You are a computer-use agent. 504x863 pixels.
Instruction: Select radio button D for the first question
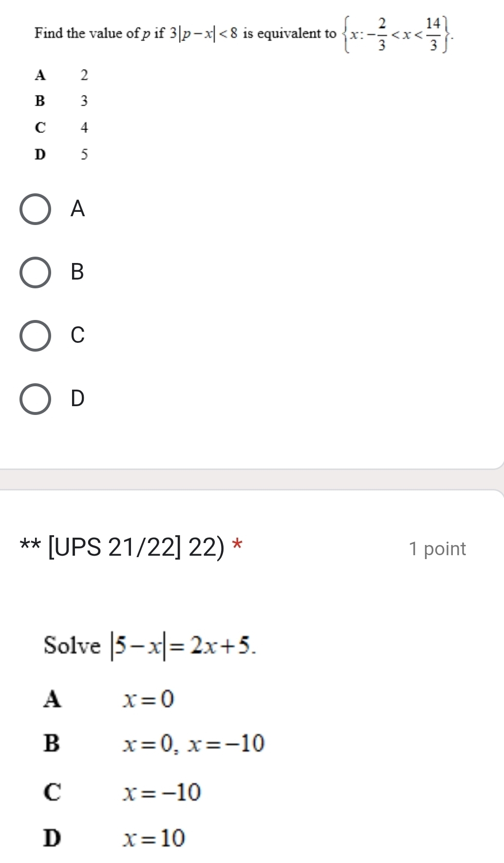coord(35,399)
